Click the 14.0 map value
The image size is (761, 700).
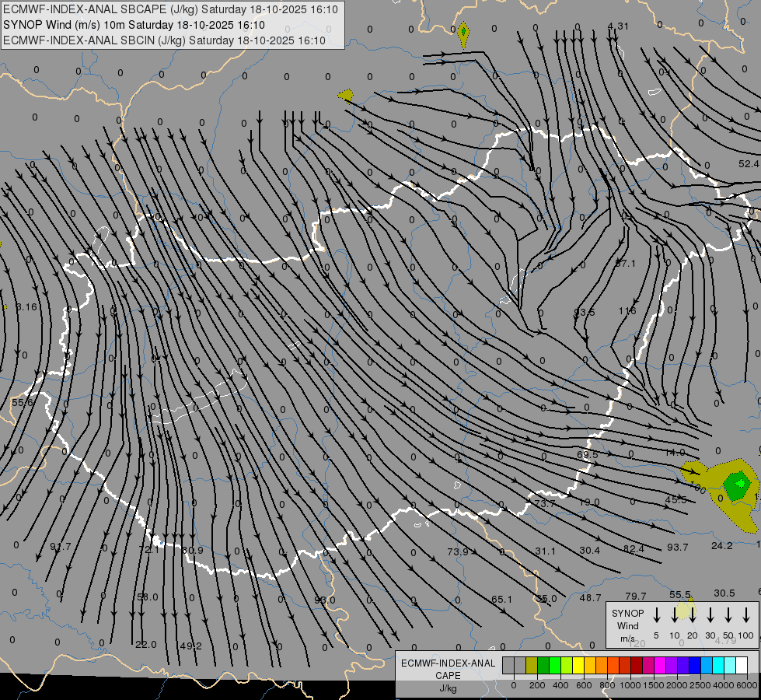pyautogui.click(x=675, y=452)
